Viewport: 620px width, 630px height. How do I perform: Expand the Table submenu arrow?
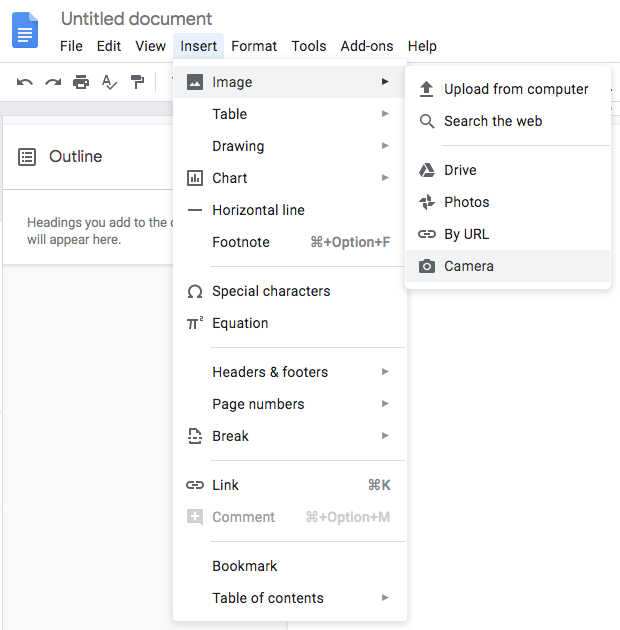(x=385, y=114)
